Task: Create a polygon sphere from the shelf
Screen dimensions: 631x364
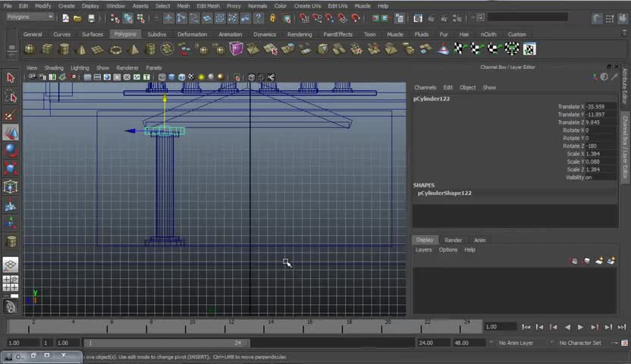Action: (29, 49)
